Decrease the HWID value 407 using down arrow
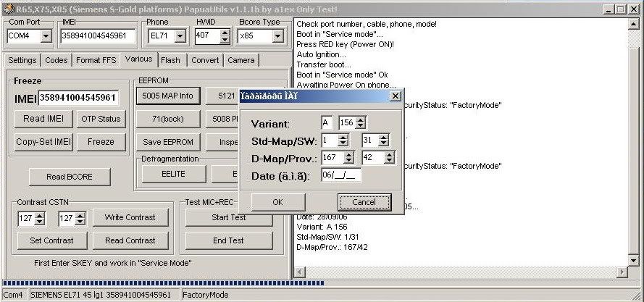 [x=225, y=40]
